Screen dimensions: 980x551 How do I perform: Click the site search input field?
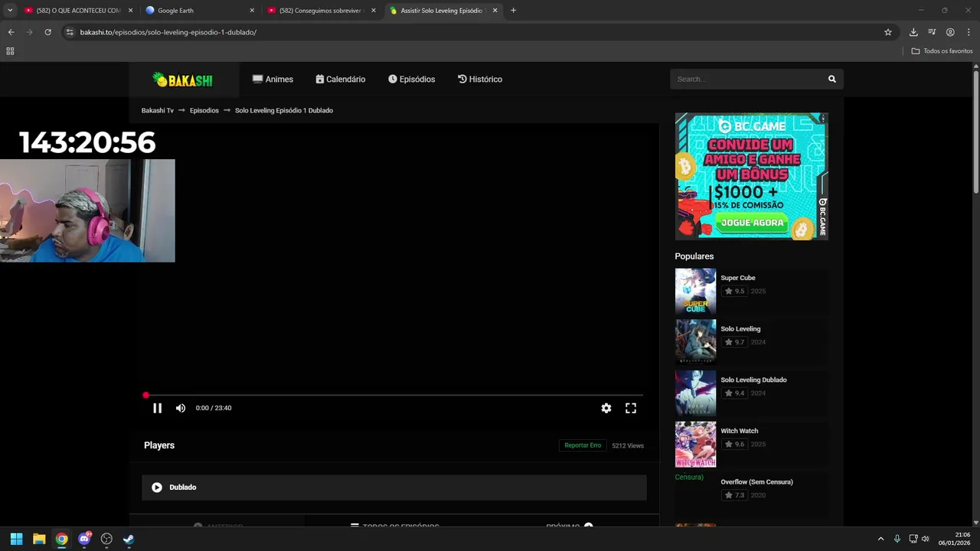click(746, 79)
